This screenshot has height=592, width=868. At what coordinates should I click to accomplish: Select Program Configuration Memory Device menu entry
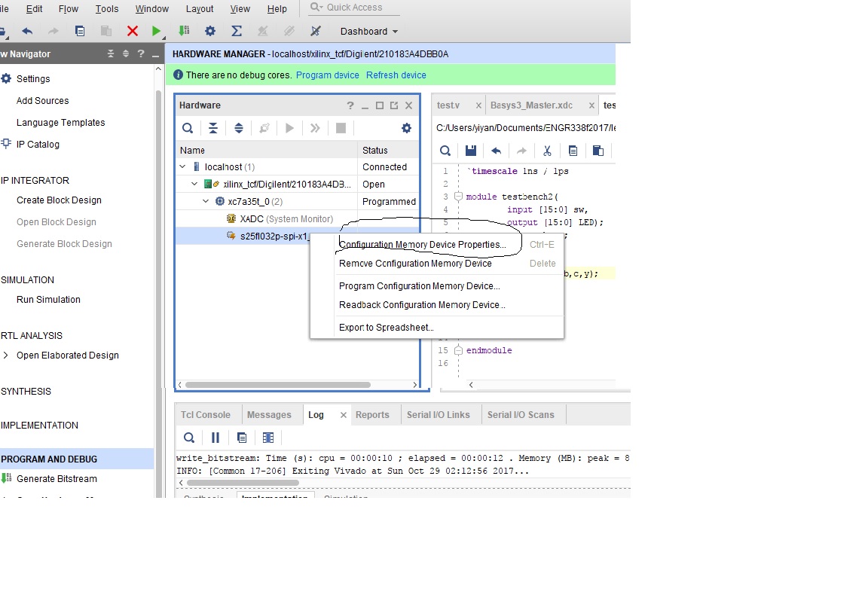[x=419, y=286]
